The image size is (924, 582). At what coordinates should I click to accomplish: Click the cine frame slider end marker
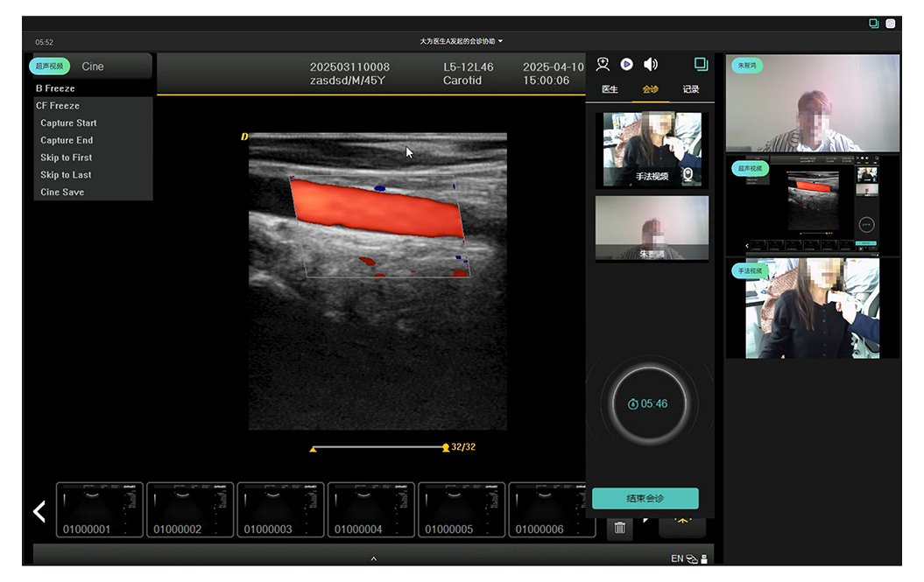[446, 448]
